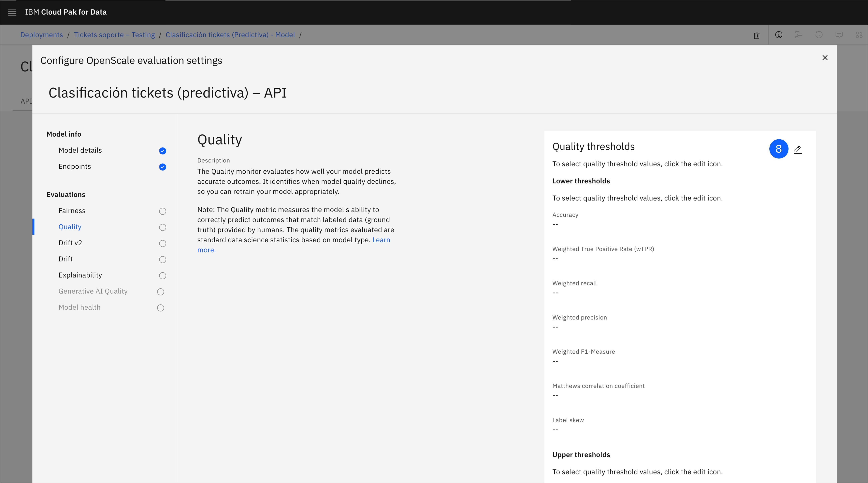
Task: Click the shapes icon at toolbar end
Action: pos(859,35)
